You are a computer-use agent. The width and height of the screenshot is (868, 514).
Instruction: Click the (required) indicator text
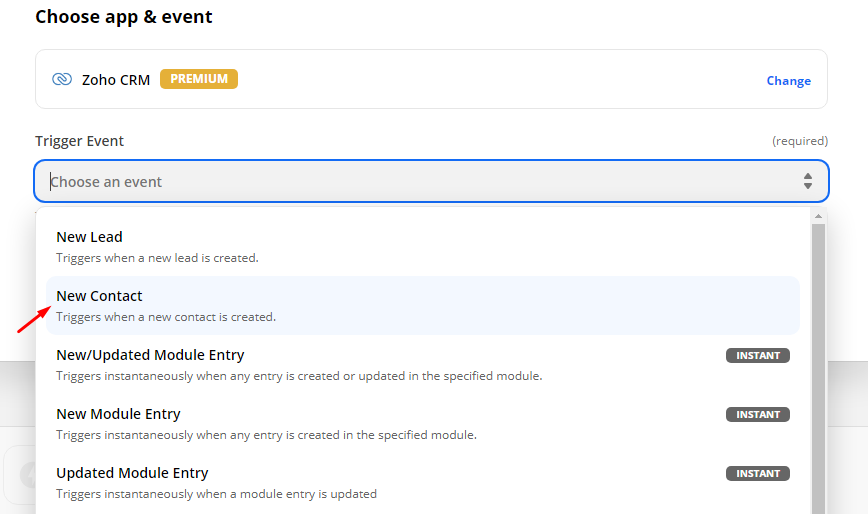pos(799,141)
